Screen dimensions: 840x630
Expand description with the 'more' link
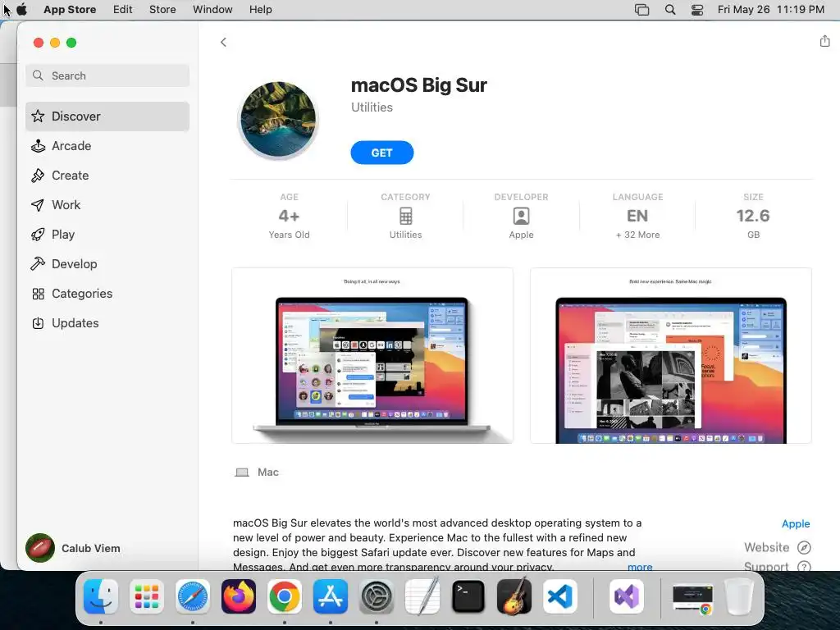tap(640, 566)
